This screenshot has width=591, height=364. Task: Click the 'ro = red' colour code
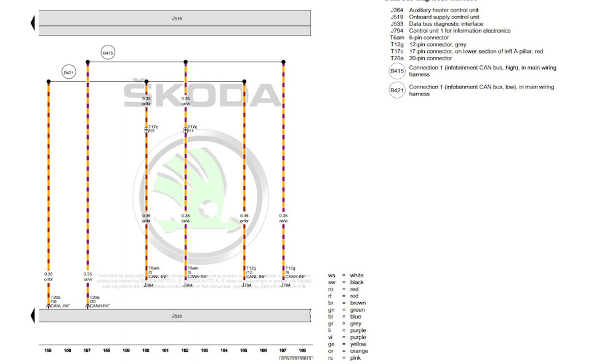pyautogui.click(x=343, y=289)
